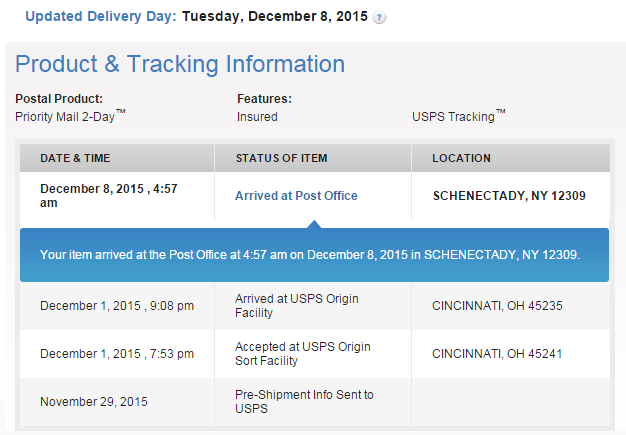Click "Accepted at USPS Origin Sort Facility" status
626x435 pixels.
pyautogui.click(x=302, y=354)
